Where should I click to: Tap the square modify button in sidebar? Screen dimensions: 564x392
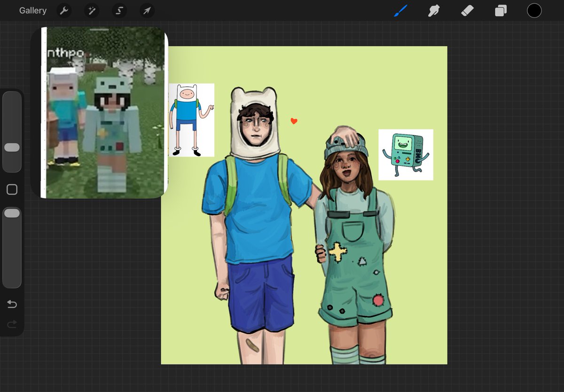tap(12, 189)
